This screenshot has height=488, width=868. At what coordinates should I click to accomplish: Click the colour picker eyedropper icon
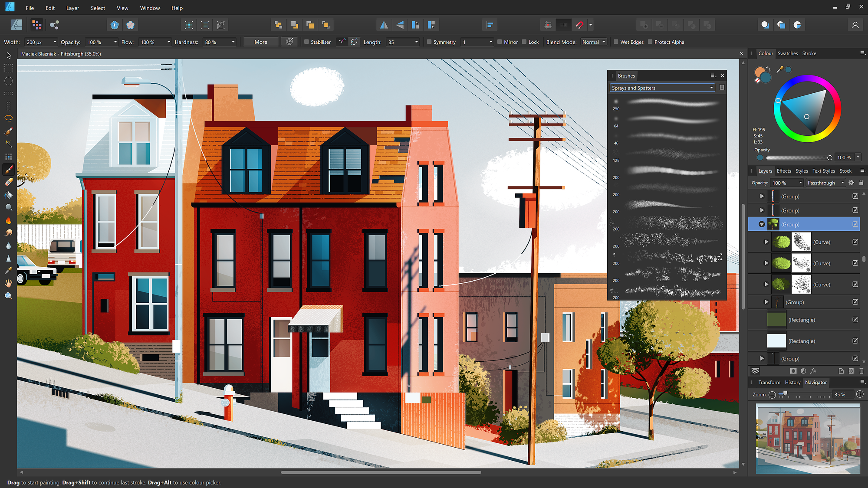coord(780,69)
